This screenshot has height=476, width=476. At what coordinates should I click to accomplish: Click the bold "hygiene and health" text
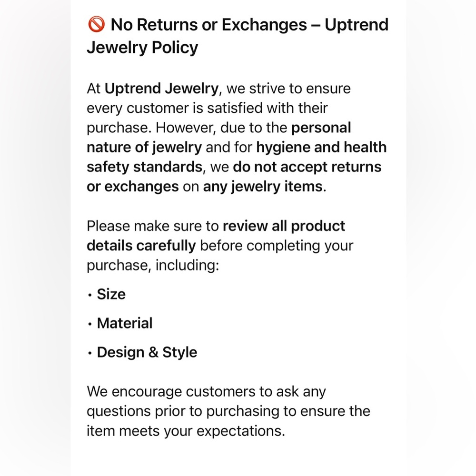(x=321, y=147)
